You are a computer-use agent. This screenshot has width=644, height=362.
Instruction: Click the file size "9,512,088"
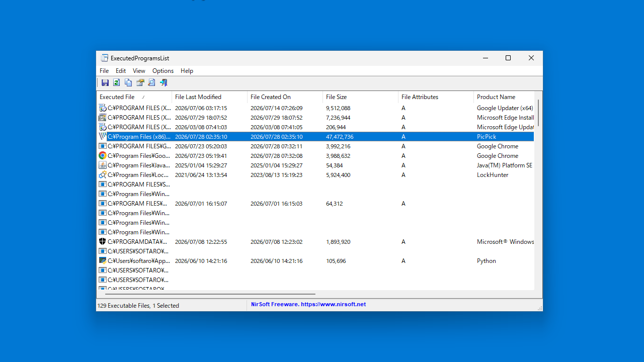coord(338,108)
